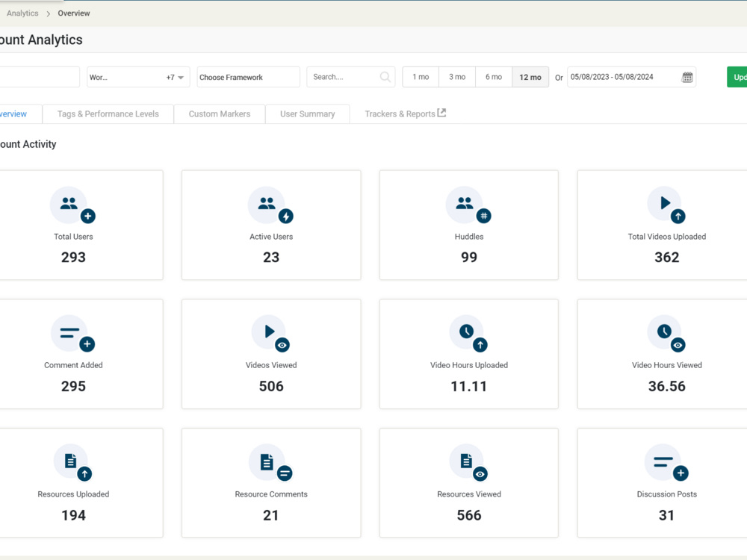Click the Total Videos Uploaded value 362

(x=666, y=257)
